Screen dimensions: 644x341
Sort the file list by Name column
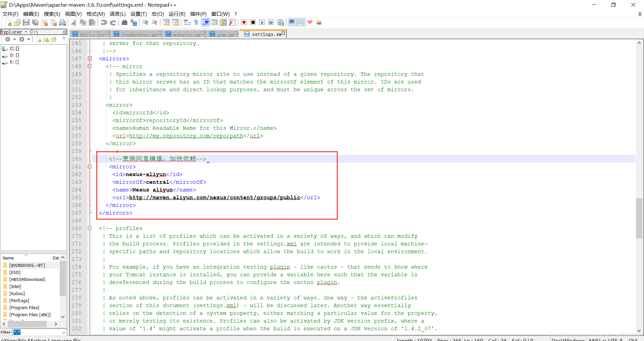pyautogui.click(x=26, y=258)
